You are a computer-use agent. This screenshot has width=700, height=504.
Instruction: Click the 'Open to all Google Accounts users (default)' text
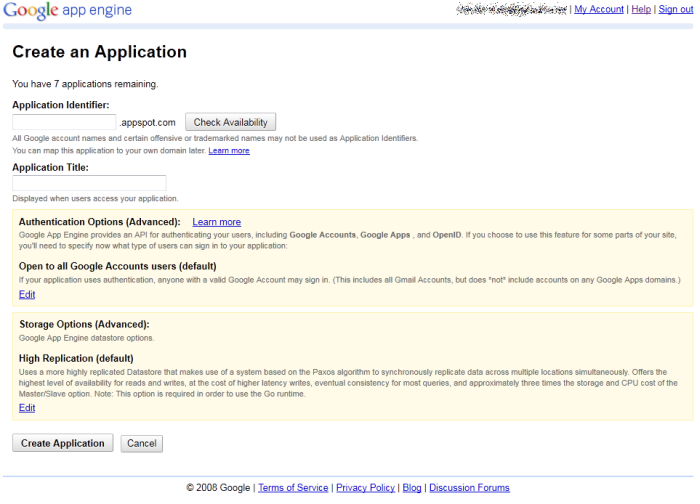(117, 267)
